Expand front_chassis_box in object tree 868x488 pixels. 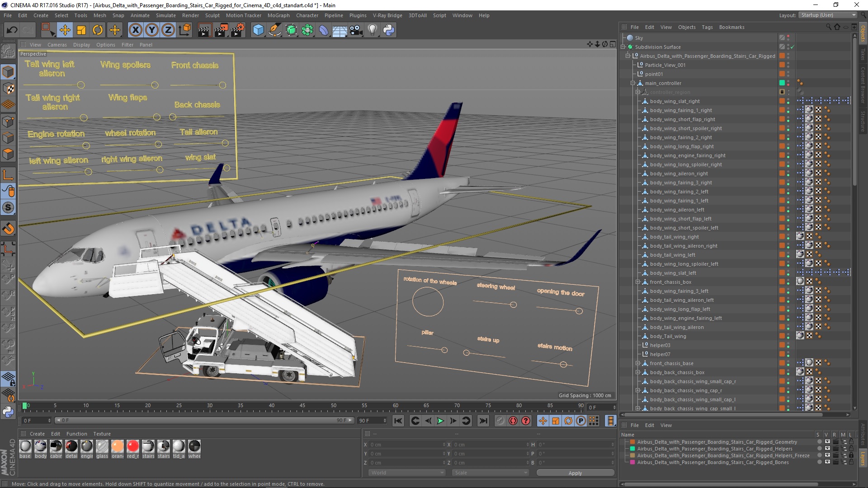pyautogui.click(x=637, y=282)
